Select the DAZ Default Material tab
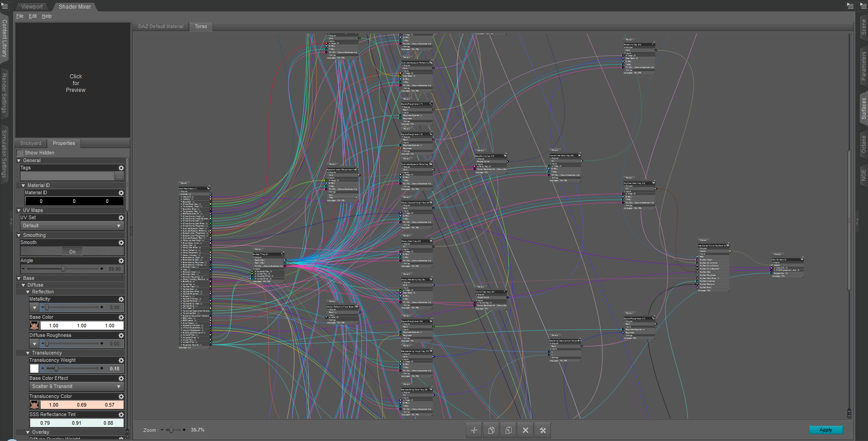868x441 pixels. coord(161,27)
